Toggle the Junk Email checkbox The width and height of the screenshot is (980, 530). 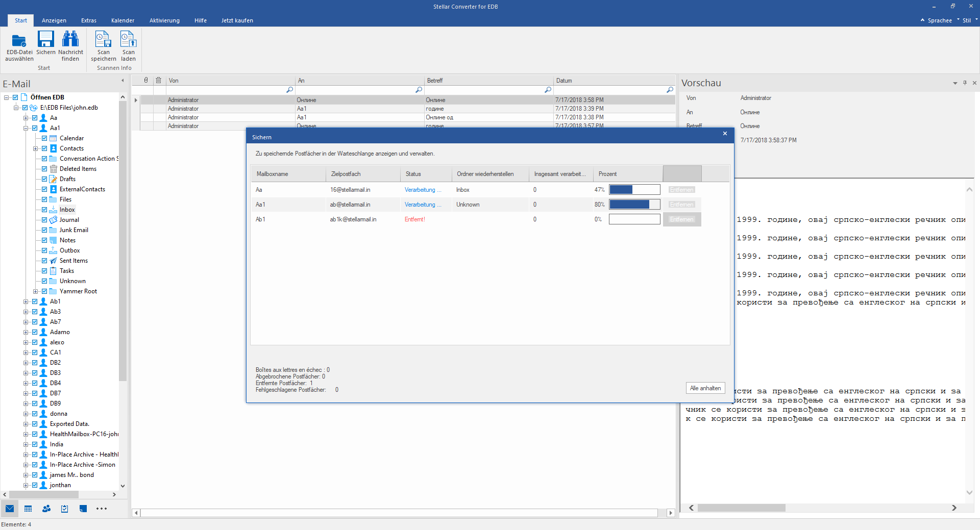[x=44, y=230]
